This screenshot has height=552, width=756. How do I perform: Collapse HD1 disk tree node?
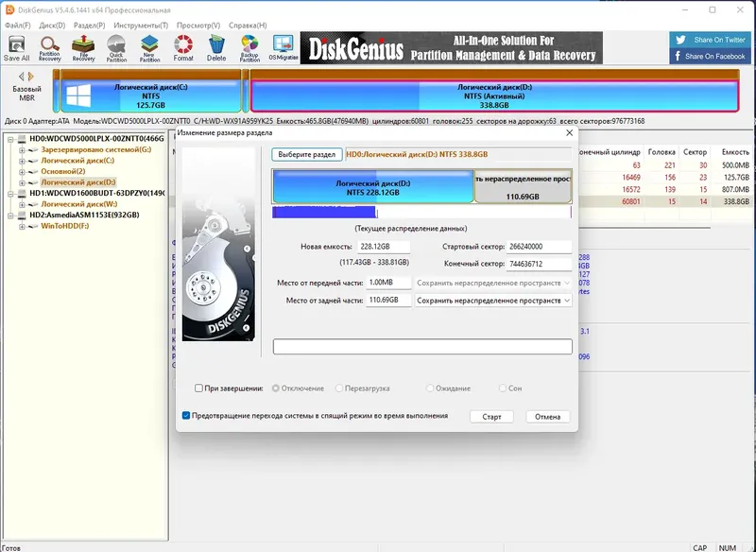point(10,194)
